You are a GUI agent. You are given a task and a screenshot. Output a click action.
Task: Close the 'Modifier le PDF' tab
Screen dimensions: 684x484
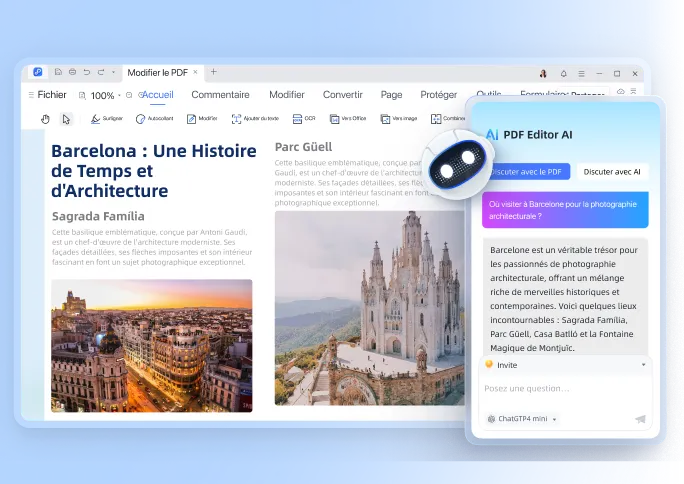click(x=195, y=72)
